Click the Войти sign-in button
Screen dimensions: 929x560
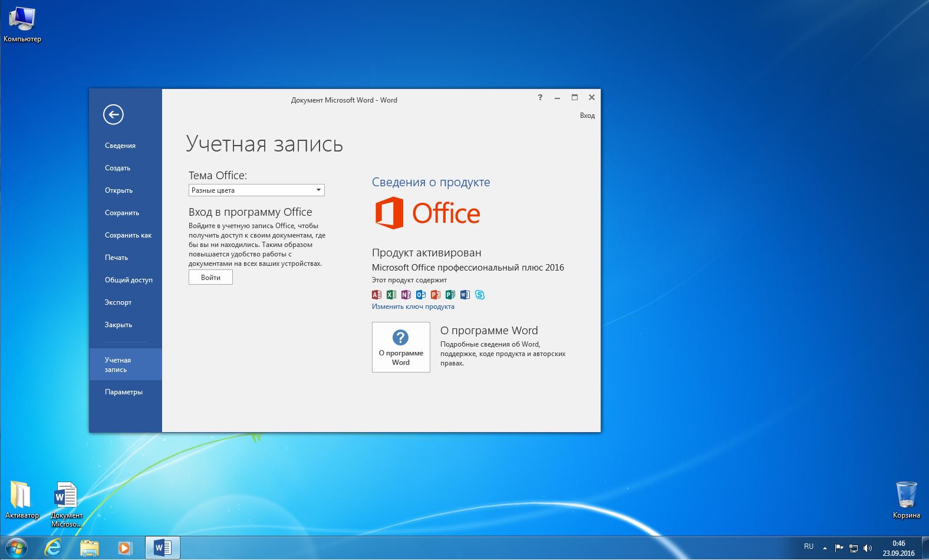[210, 277]
